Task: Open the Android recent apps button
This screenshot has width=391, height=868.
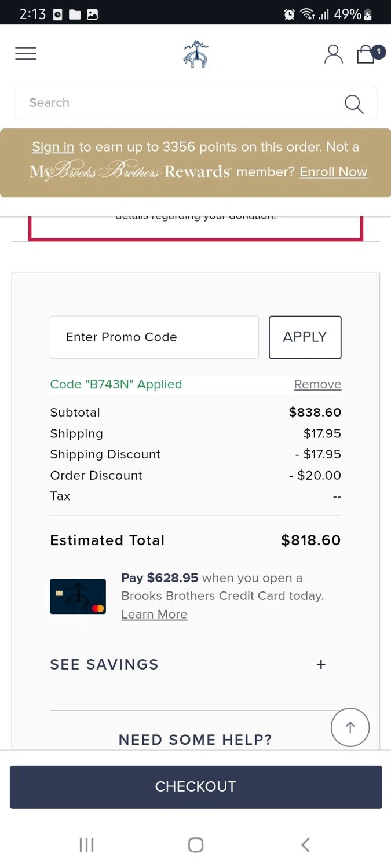Action: pos(86,845)
